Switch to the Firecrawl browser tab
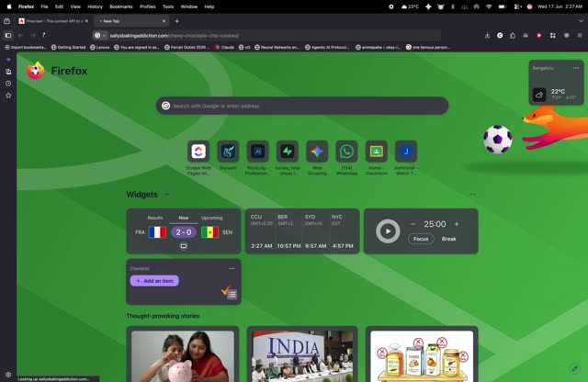This screenshot has height=382, width=588. (53, 21)
